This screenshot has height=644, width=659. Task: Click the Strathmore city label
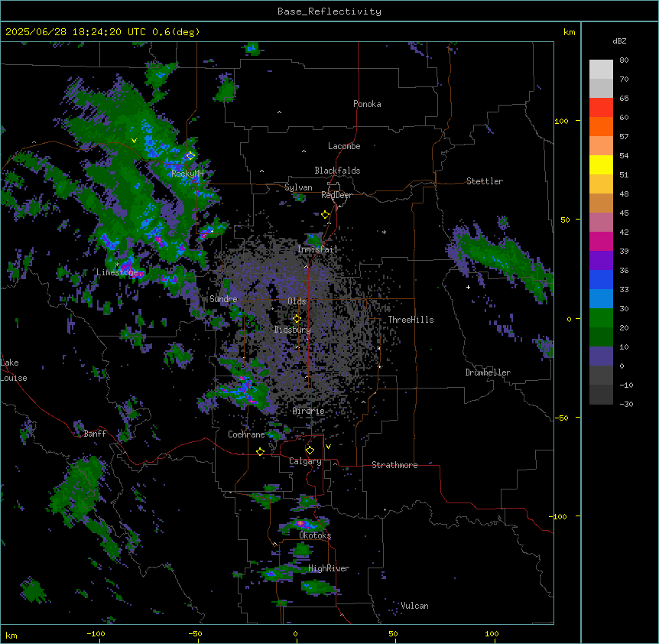(x=394, y=465)
